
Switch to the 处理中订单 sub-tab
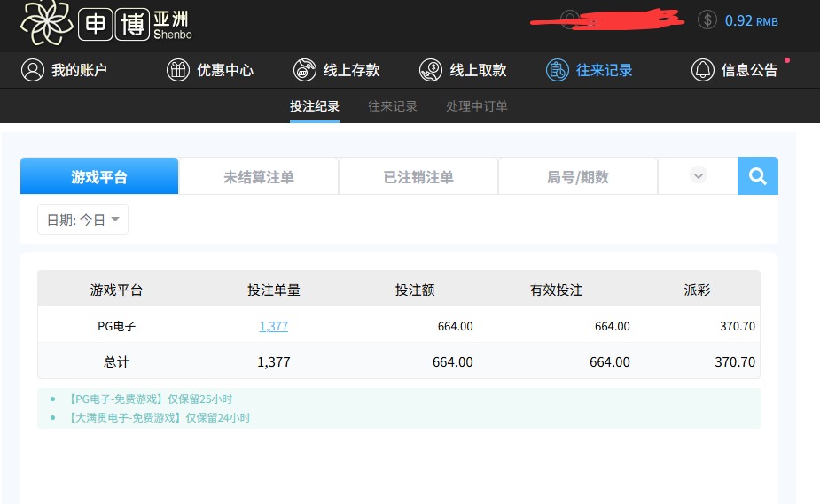(477, 106)
